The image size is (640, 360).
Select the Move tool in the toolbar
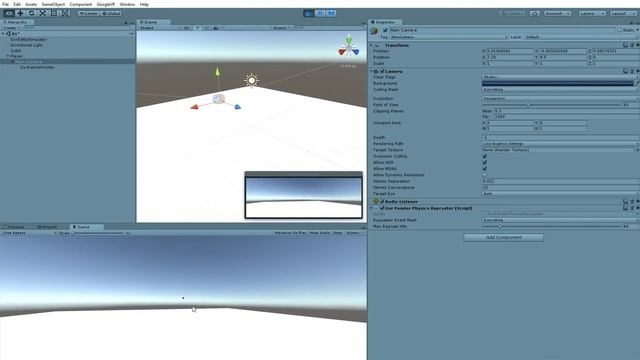tap(20, 13)
